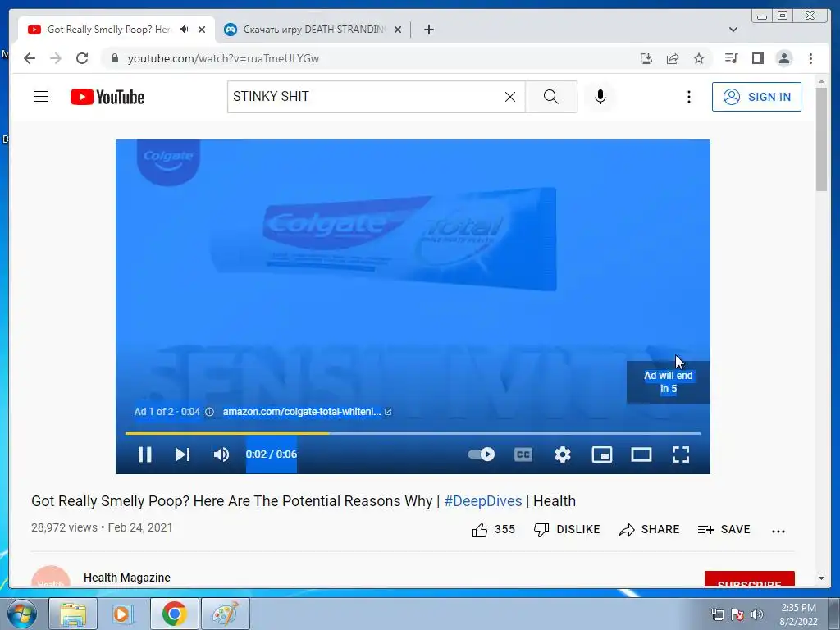The width and height of the screenshot is (840, 630).
Task: Open the #DeepDives hashtag link
Action: pyautogui.click(x=482, y=501)
